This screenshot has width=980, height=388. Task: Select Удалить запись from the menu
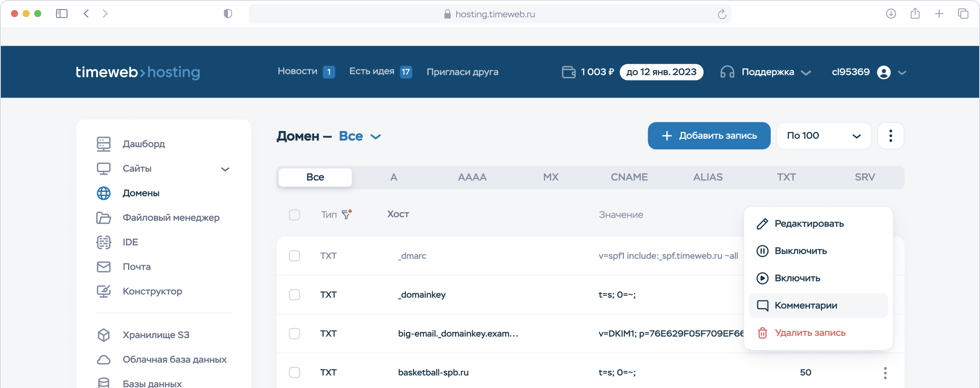point(818,333)
